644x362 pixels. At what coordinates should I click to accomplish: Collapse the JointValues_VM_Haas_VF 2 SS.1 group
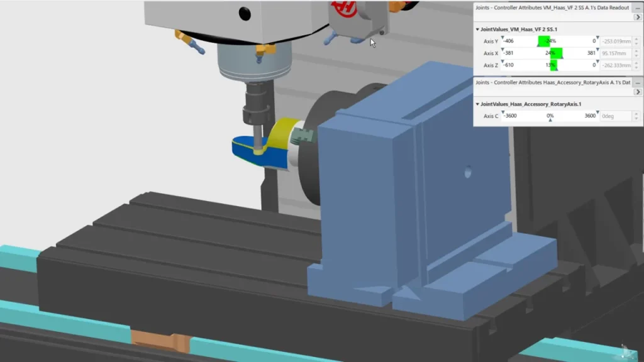coord(477,29)
